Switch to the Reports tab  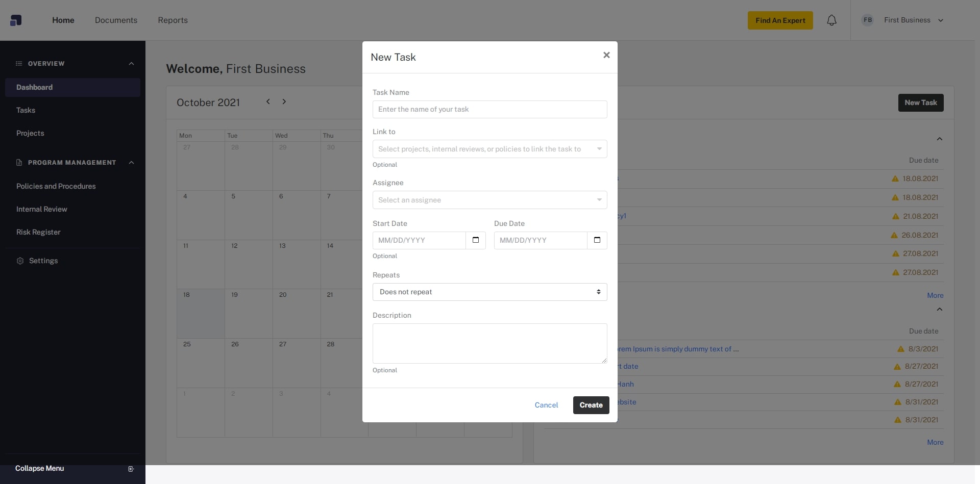click(x=173, y=20)
